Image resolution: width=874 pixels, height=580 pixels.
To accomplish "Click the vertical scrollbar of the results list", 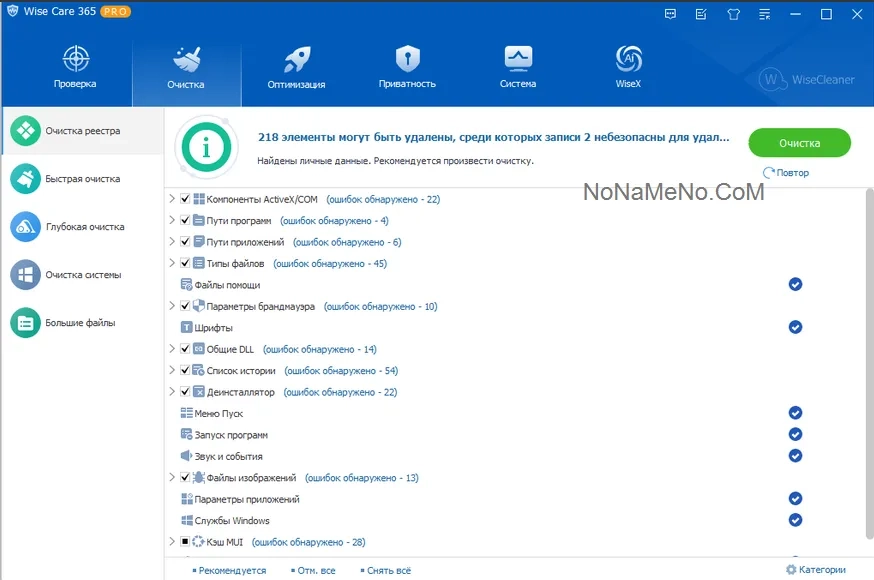I will (869, 364).
